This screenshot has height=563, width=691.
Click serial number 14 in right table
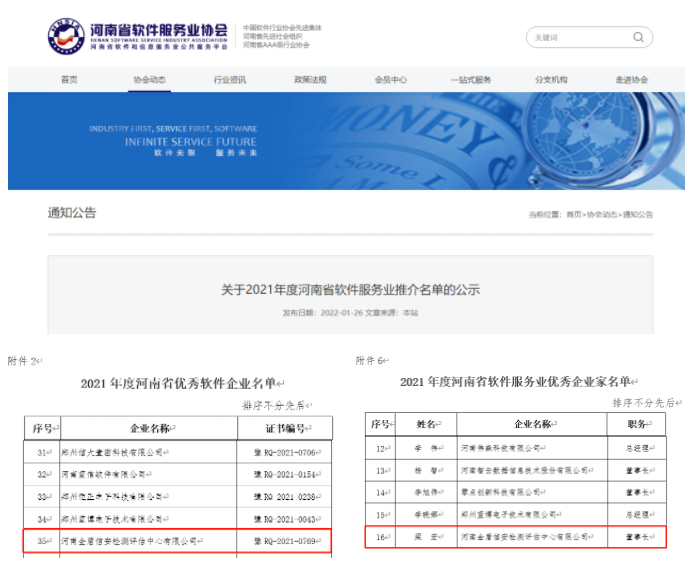[381, 493]
